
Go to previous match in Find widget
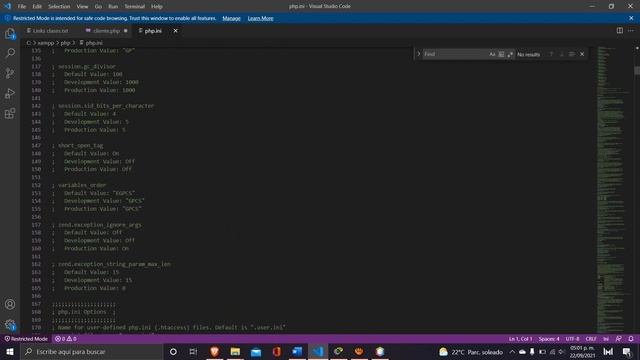click(x=551, y=54)
